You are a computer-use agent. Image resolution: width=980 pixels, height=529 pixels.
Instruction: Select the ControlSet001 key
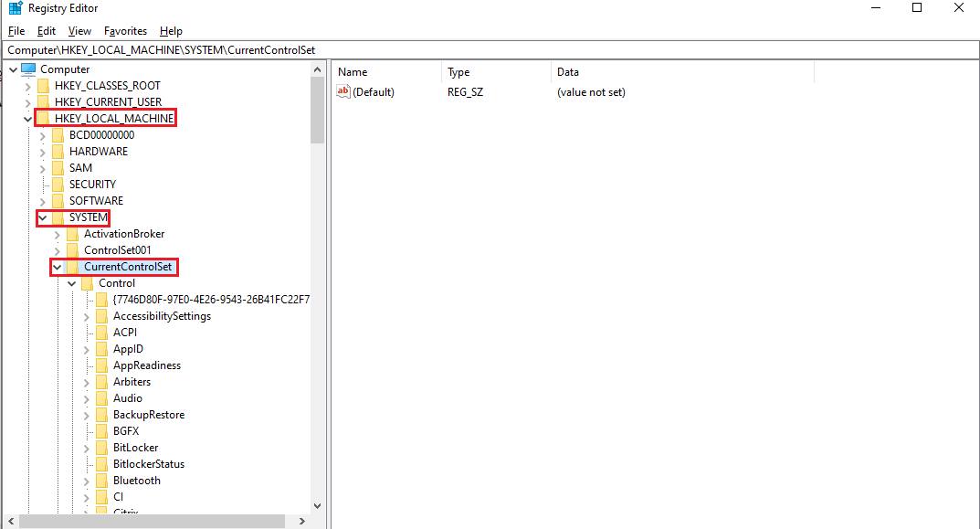[x=118, y=250]
